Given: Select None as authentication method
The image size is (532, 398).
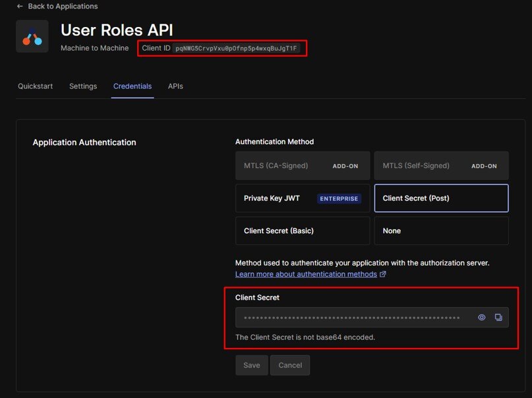Looking at the screenshot, I should (x=442, y=231).
